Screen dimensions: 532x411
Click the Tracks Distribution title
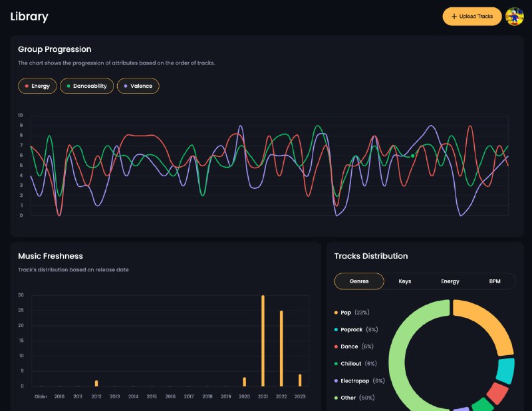[371, 256]
